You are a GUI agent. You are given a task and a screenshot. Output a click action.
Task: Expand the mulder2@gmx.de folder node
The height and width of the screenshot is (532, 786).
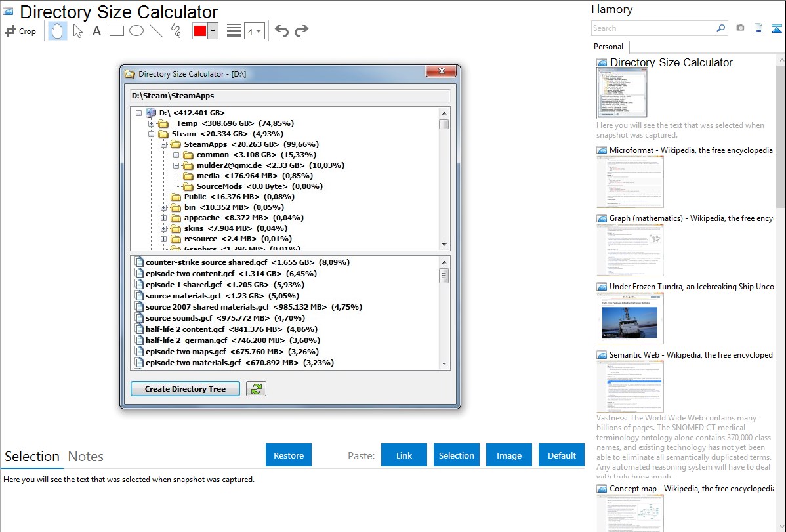(176, 166)
